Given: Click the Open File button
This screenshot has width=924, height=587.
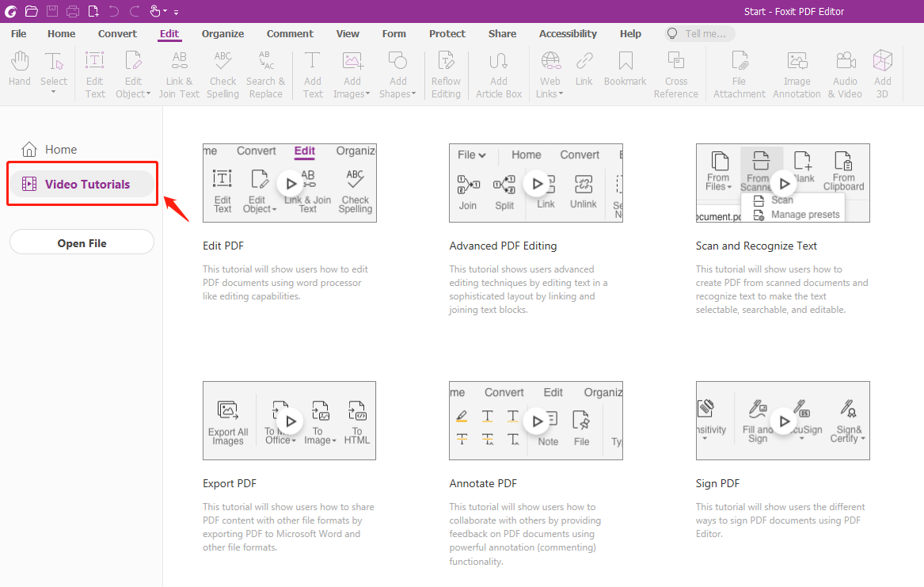Looking at the screenshot, I should tap(82, 242).
